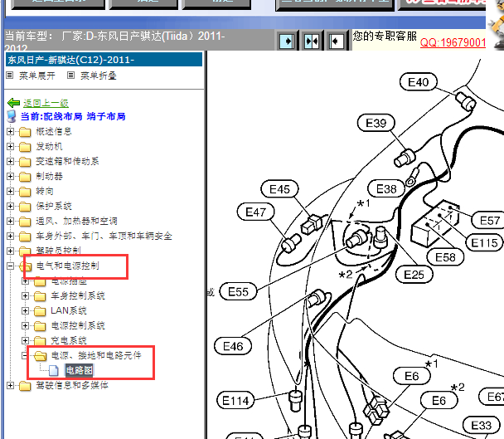The height and width of the screenshot is (439, 504).
Task: Expand the 制动器 tree node
Action: [x=11, y=177]
